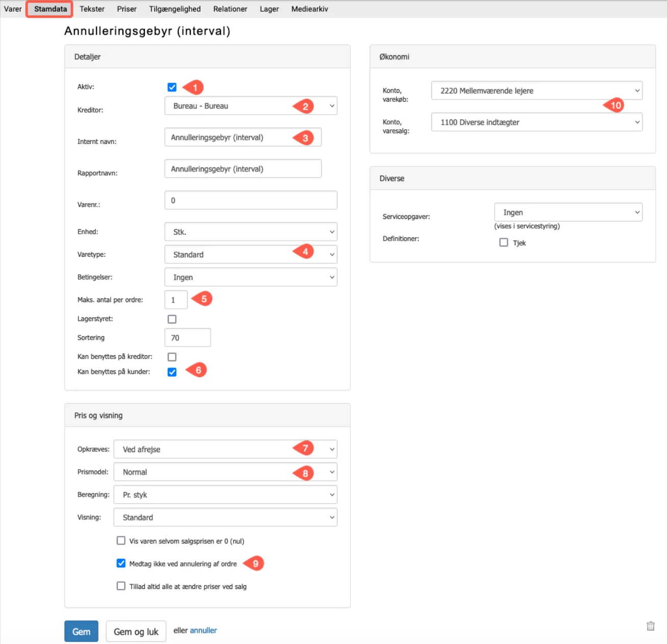Viewport: 667px width, 644px height.
Task: Check Tillad altid alle at ændre priser
Action: pos(121,586)
